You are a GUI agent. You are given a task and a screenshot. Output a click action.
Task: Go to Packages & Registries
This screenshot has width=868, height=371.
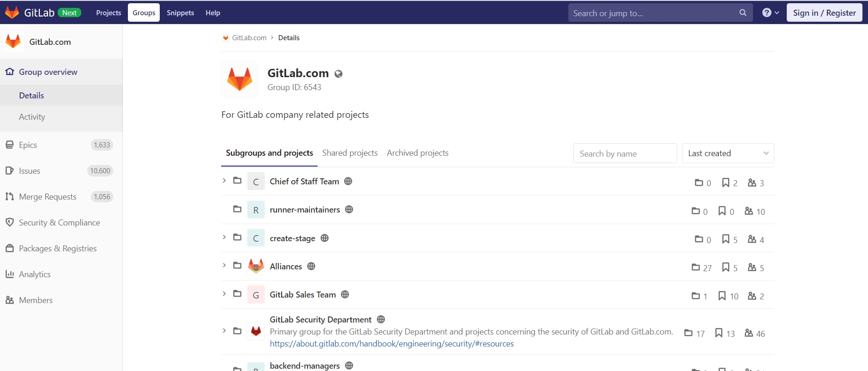point(57,249)
